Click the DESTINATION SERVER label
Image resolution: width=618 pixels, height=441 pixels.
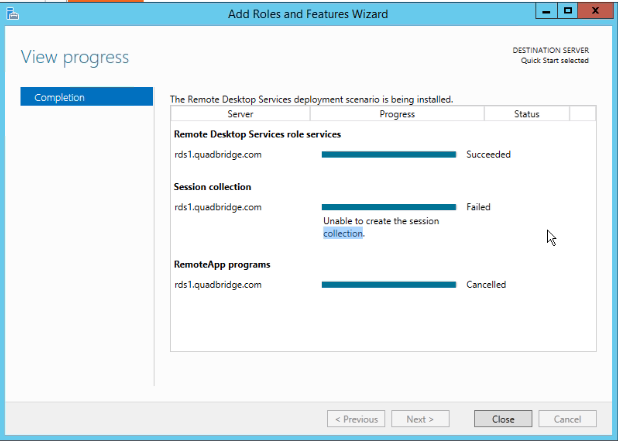[x=551, y=50]
